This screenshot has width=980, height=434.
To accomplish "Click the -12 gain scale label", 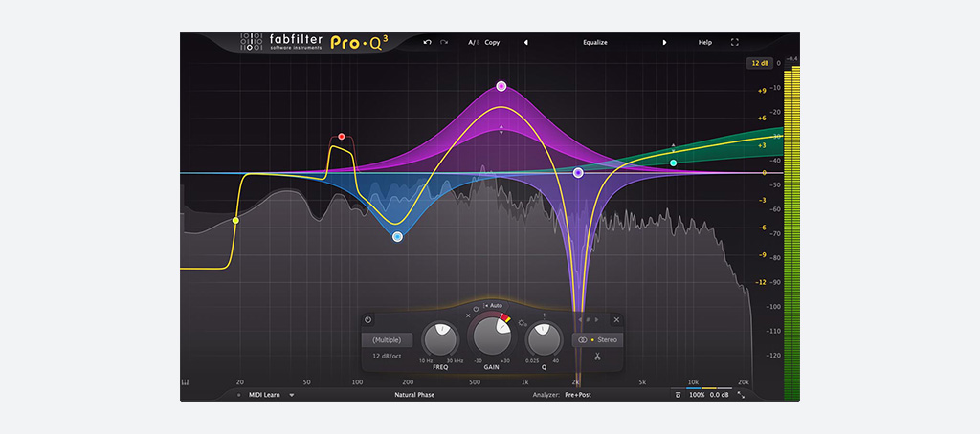I will point(762,282).
